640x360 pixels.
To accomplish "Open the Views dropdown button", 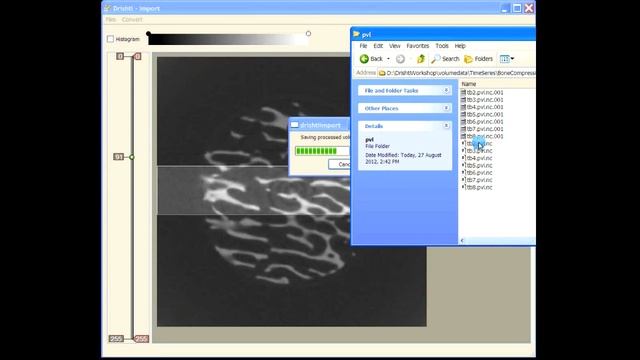I will (507, 59).
